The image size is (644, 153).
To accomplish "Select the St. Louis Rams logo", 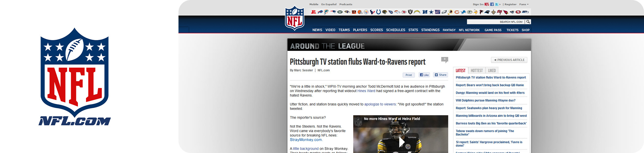I will (x=512, y=12).
